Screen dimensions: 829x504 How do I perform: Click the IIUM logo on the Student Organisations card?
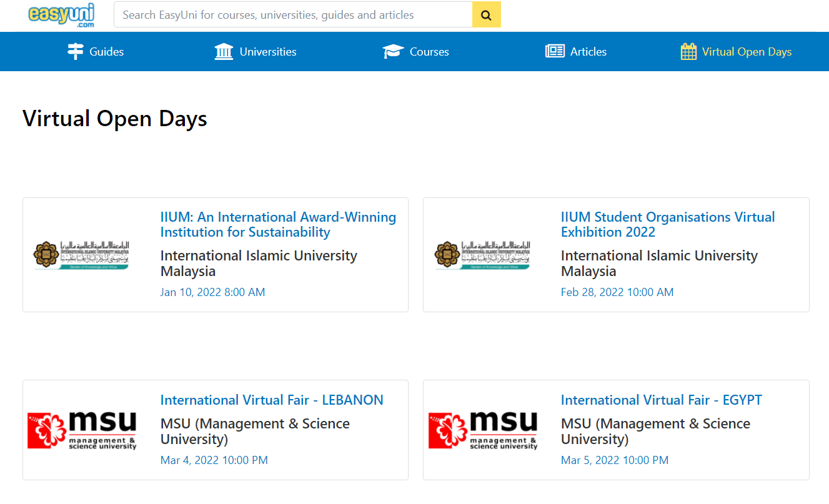tap(482, 255)
